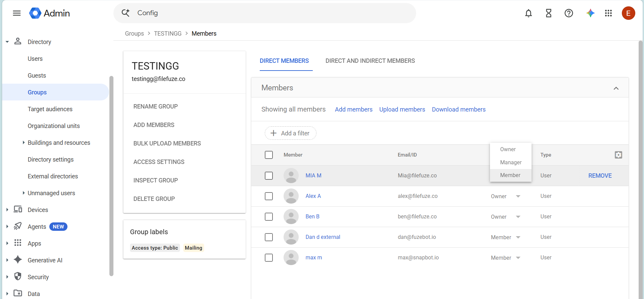Open the help question mark icon
The width and height of the screenshot is (644, 299).
click(x=569, y=13)
